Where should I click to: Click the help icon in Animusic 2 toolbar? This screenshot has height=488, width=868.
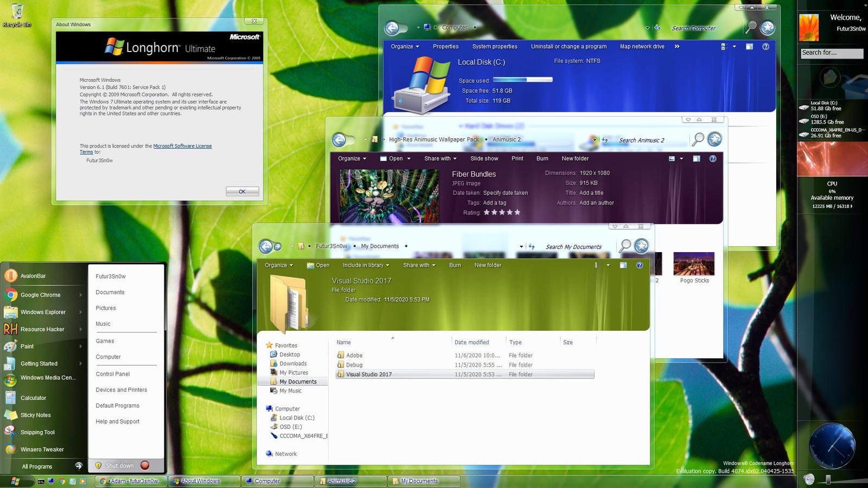pyautogui.click(x=713, y=159)
